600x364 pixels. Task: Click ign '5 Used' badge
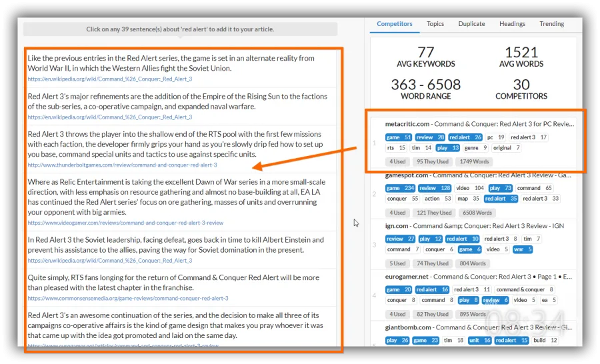click(x=397, y=264)
